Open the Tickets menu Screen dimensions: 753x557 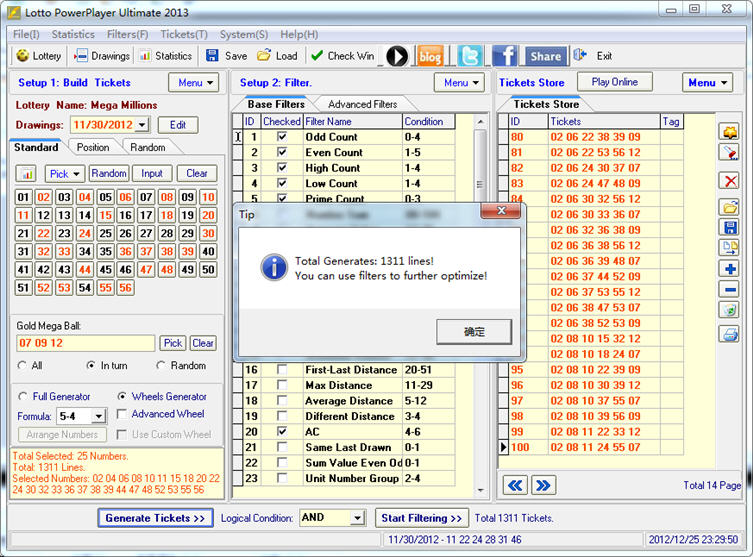point(184,35)
